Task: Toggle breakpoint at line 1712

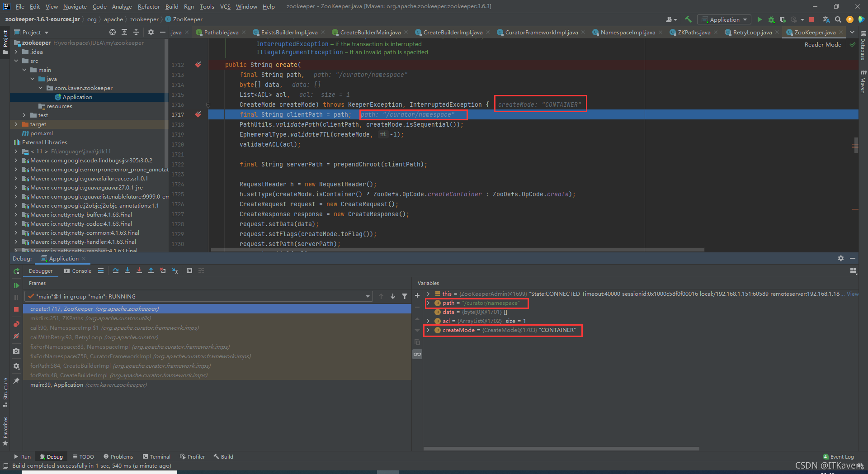Action: (x=198, y=65)
